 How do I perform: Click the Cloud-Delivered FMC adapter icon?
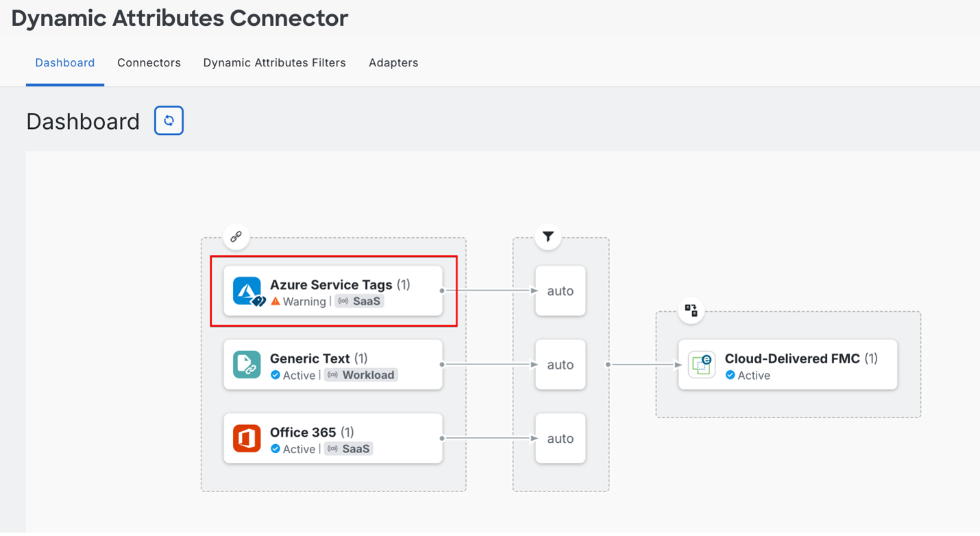click(702, 365)
